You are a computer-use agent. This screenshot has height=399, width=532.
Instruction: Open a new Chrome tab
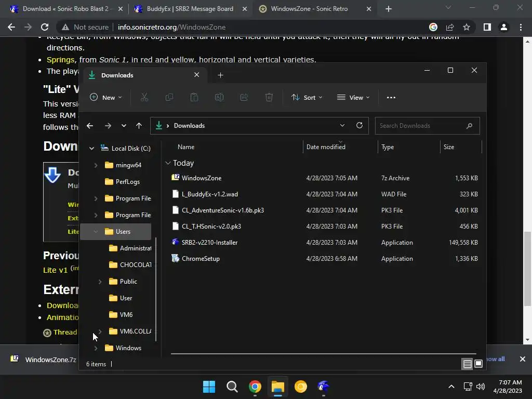pyautogui.click(x=389, y=9)
